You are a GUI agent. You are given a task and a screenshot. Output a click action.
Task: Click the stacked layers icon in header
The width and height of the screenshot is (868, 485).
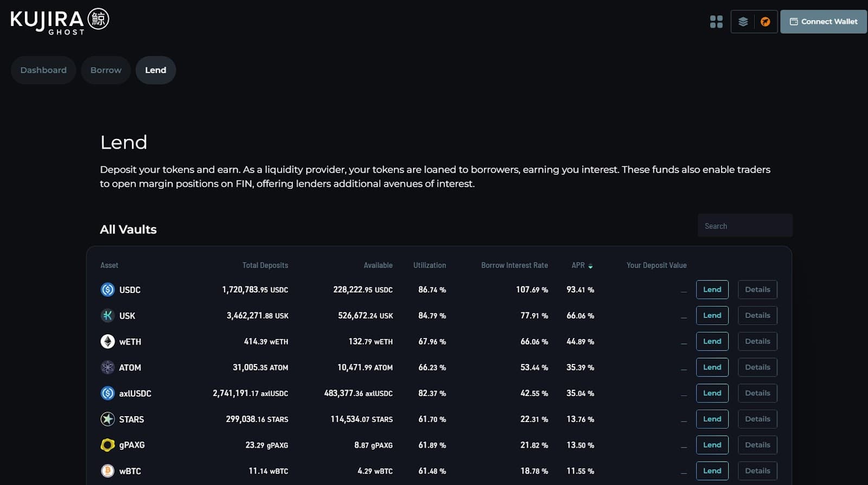743,22
